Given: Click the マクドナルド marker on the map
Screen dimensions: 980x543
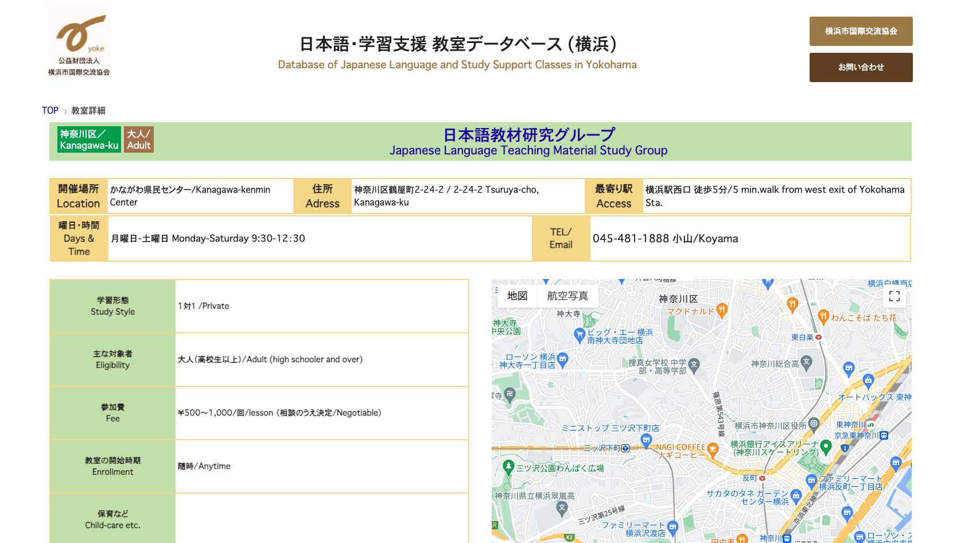Looking at the screenshot, I should [721, 311].
